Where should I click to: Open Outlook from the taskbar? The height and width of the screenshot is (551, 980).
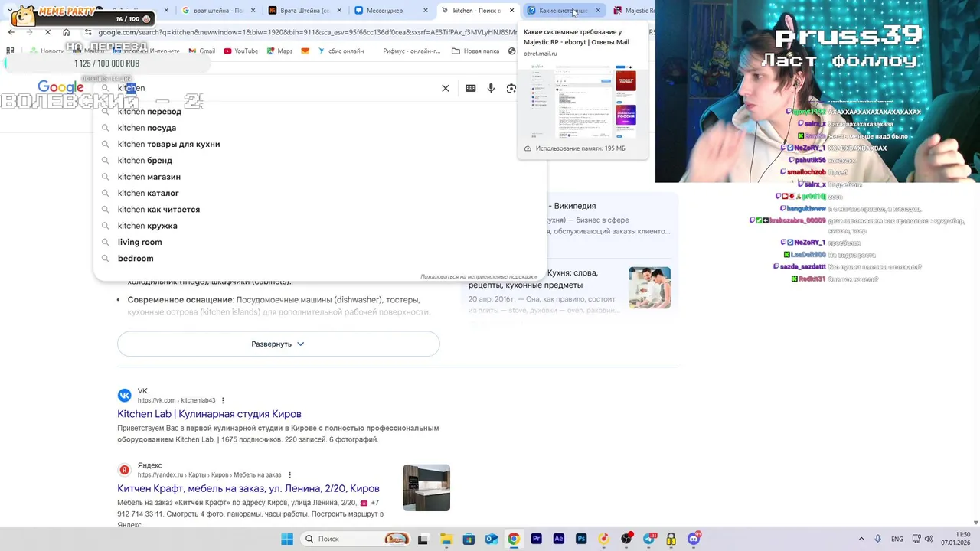491,539
